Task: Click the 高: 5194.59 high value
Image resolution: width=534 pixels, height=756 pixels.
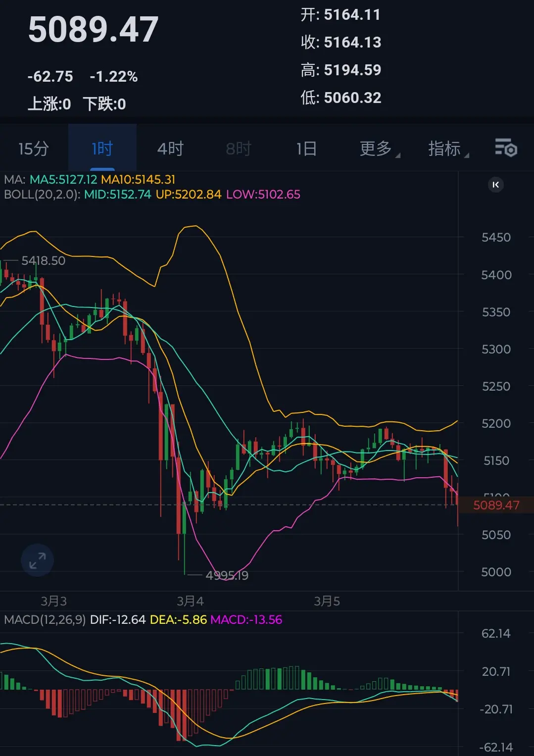Action: click(341, 70)
